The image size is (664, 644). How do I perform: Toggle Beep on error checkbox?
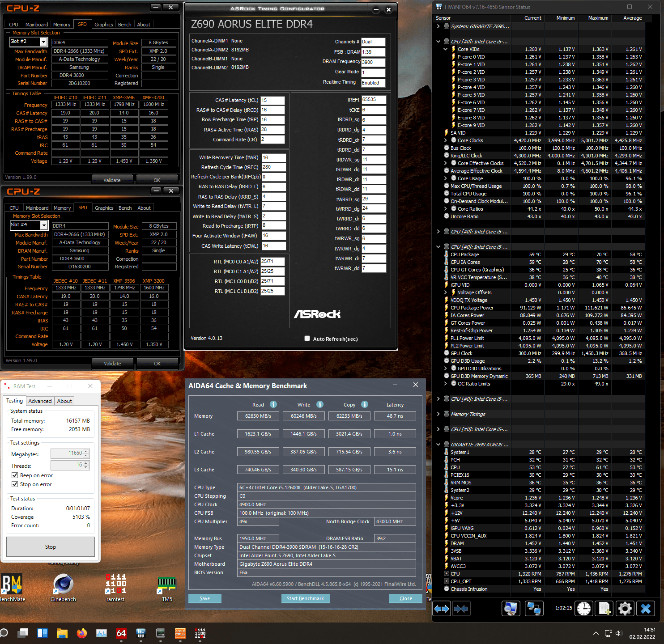point(15,475)
